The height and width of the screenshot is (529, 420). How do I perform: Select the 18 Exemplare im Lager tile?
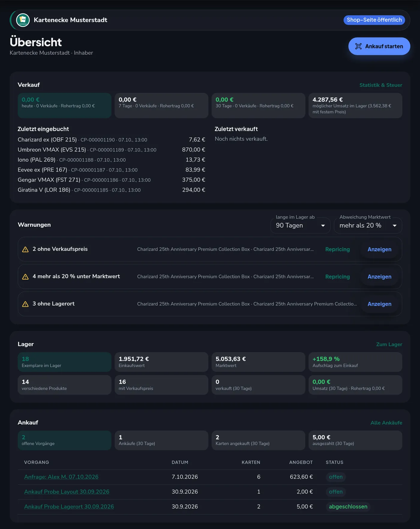point(64,362)
